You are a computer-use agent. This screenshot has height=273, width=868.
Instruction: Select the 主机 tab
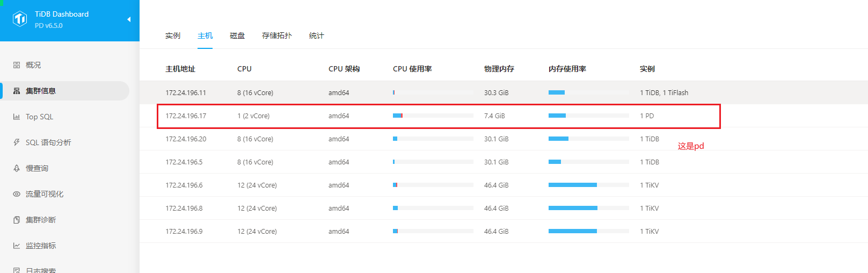[x=205, y=35]
